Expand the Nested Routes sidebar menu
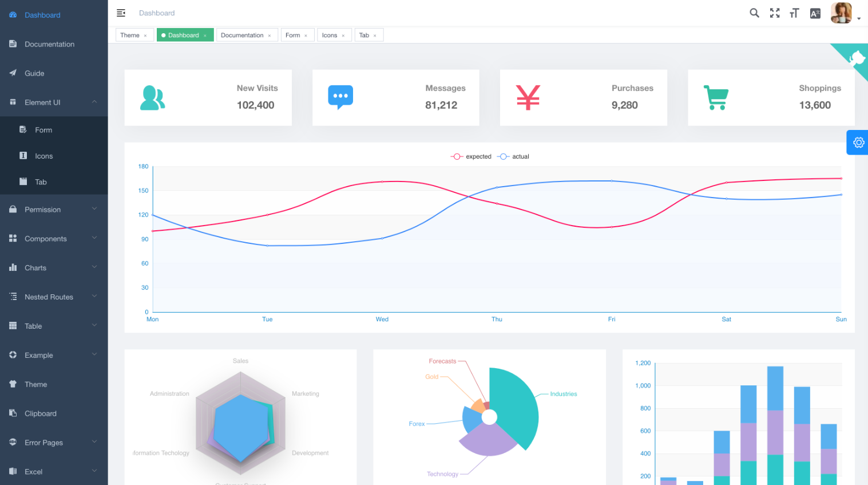Viewport: 868px width, 485px height. 54,297
